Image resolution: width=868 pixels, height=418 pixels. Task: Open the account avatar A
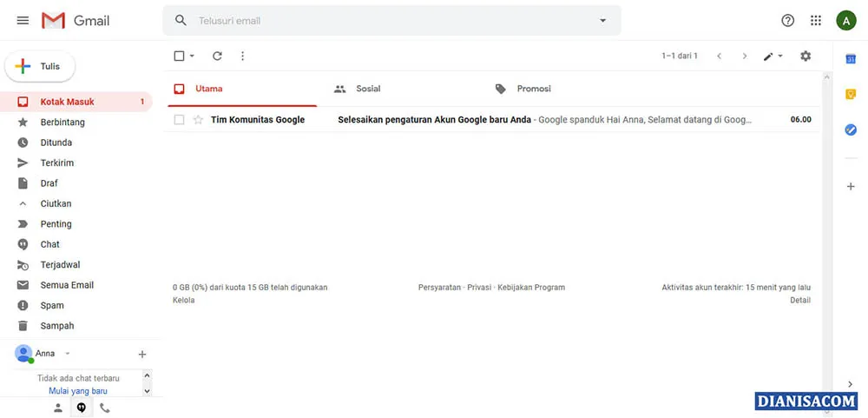[845, 21]
